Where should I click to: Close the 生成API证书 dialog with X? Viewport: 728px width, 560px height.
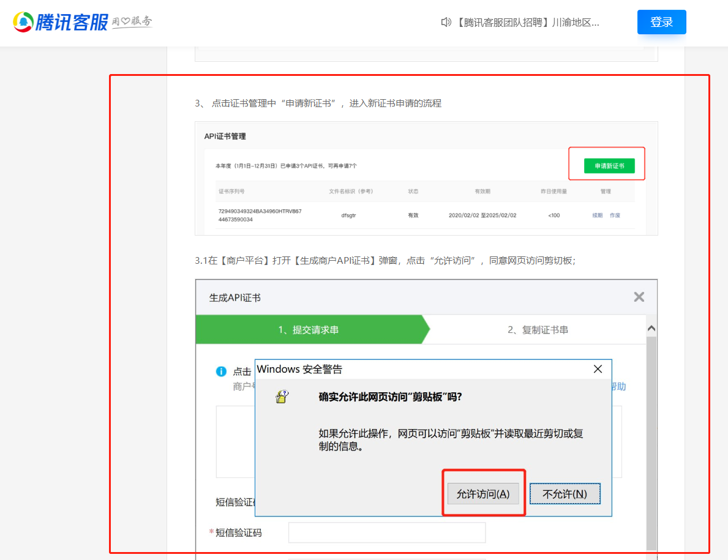(x=639, y=297)
